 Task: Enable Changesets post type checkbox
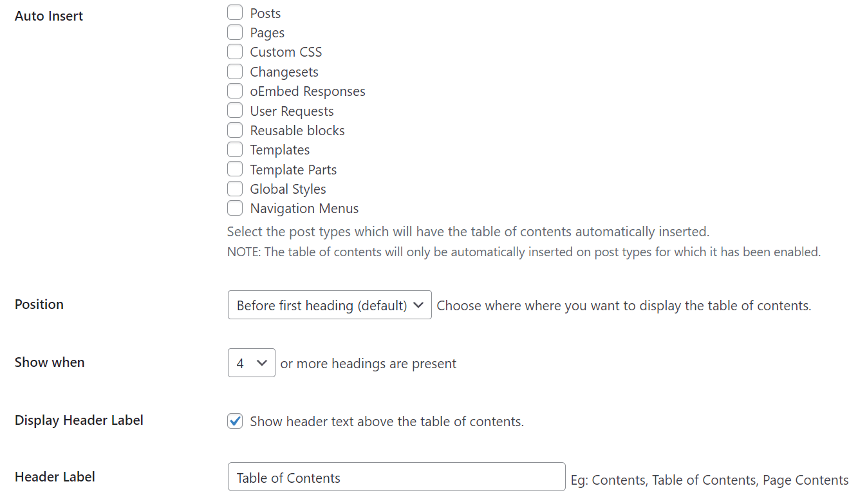coord(235,71)
